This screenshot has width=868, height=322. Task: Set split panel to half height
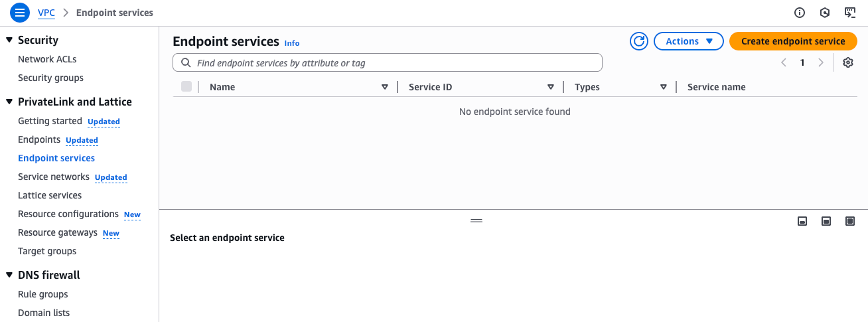click(826, 221)
